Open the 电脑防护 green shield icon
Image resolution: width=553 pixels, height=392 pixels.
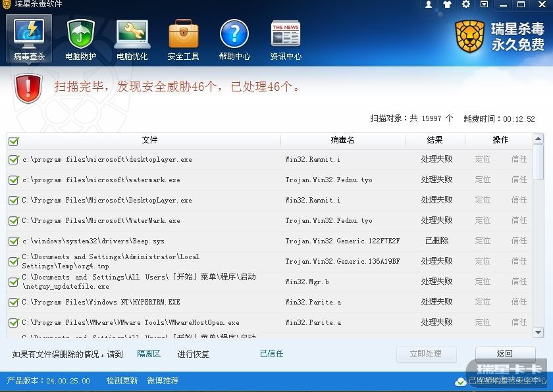pos(81,39)
